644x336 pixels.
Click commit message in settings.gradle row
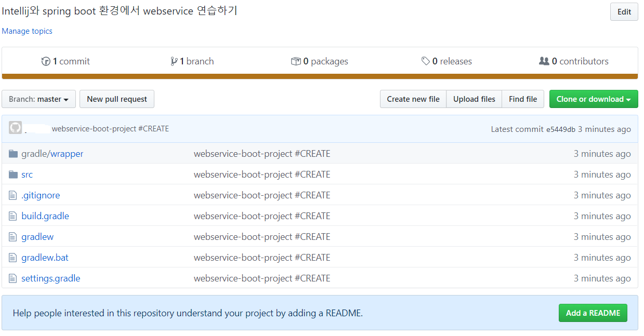pos(262,278)
